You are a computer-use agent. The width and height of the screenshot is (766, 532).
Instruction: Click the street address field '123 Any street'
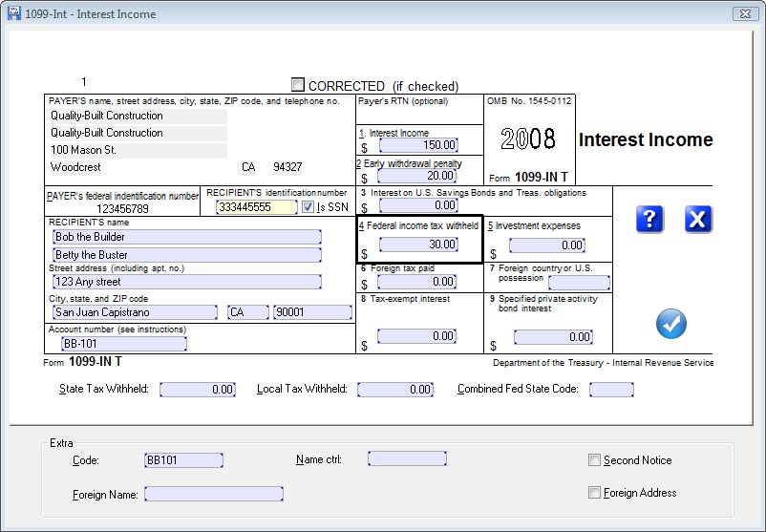coord(187,282)
